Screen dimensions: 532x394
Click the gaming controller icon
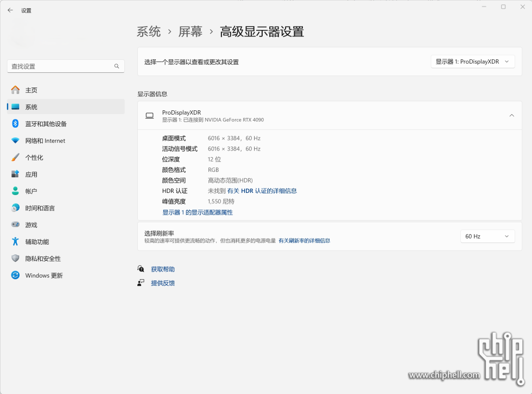[x=15, y=225]
